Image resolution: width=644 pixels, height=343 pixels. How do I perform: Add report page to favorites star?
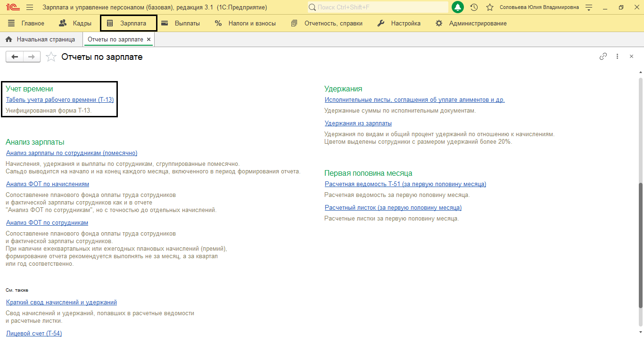50,57
